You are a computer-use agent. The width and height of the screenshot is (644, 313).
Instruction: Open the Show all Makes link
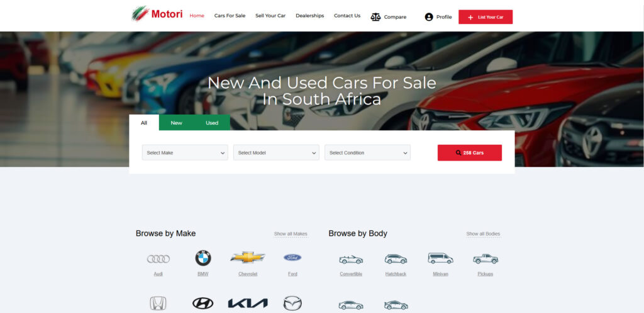click(x=291, y=234)
